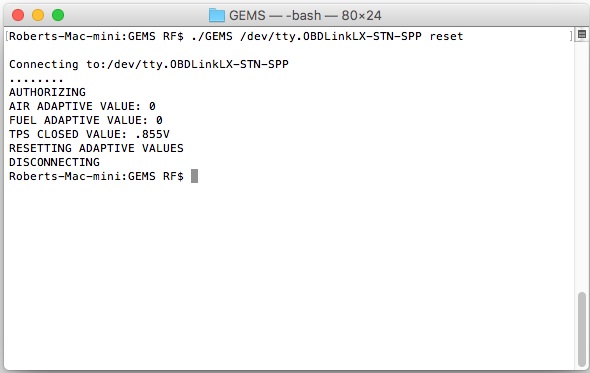
Task: Click the scrollbar thumb at lower right
Action: tap(582, 329)
